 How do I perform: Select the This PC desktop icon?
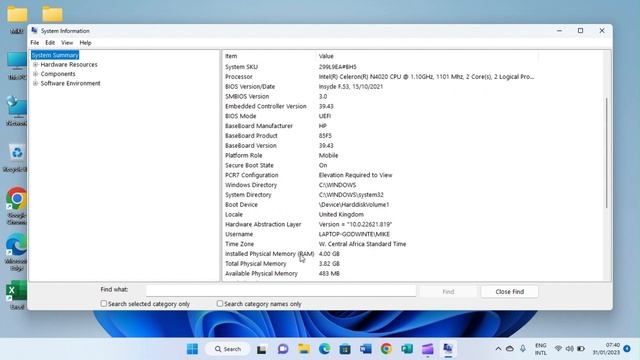(17, 65)
